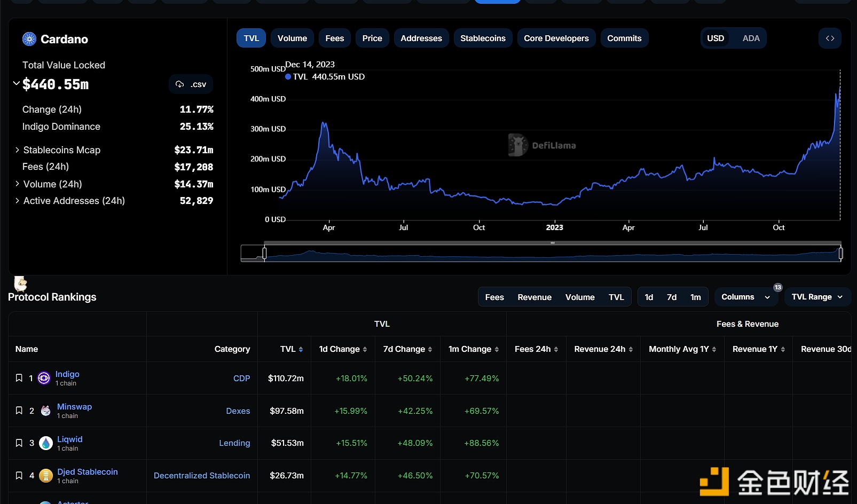This screenshot has width=857, height=504.
Task: Expand the Volume (24h) row
Action: pos(17,184)
